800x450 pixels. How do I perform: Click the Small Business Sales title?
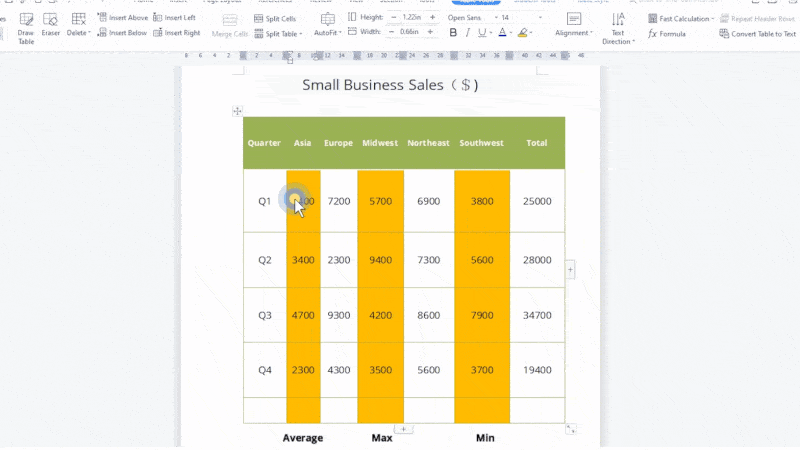pos(390,85)
